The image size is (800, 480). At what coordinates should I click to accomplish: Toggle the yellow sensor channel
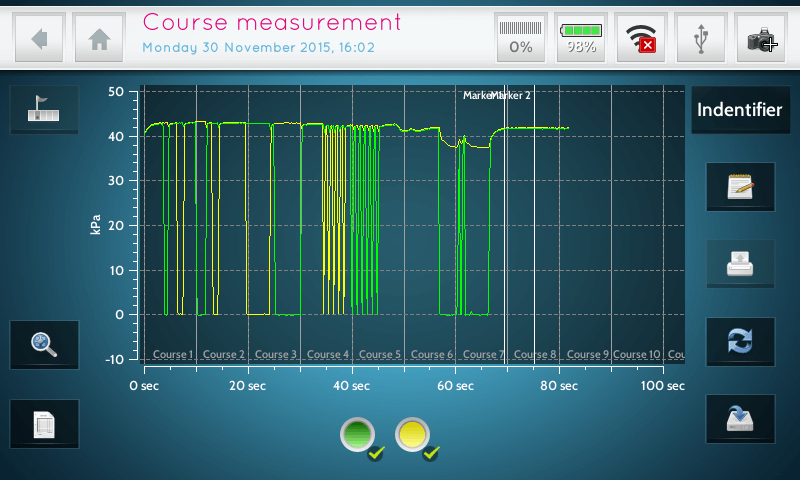pyautogui.click(x=412, y=435)
